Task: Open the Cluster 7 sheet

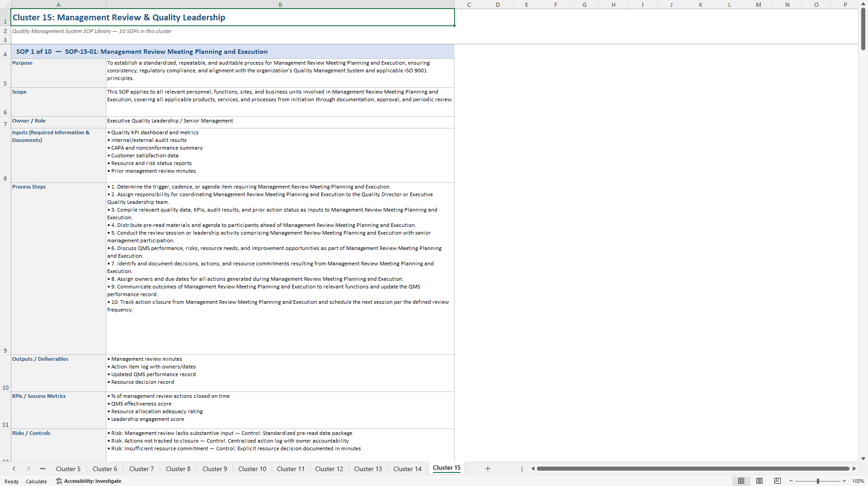Action: (x=142, y=469)
